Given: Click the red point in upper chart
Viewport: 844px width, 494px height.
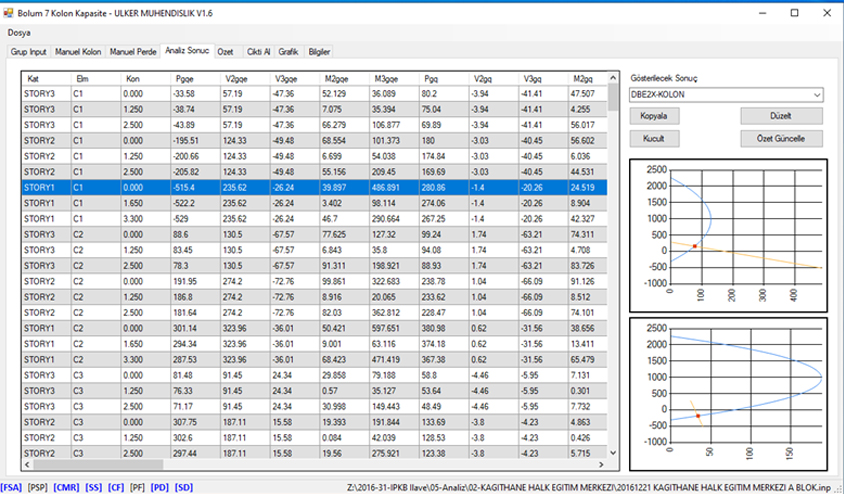Looking at the screenshot, I should 694,246.
